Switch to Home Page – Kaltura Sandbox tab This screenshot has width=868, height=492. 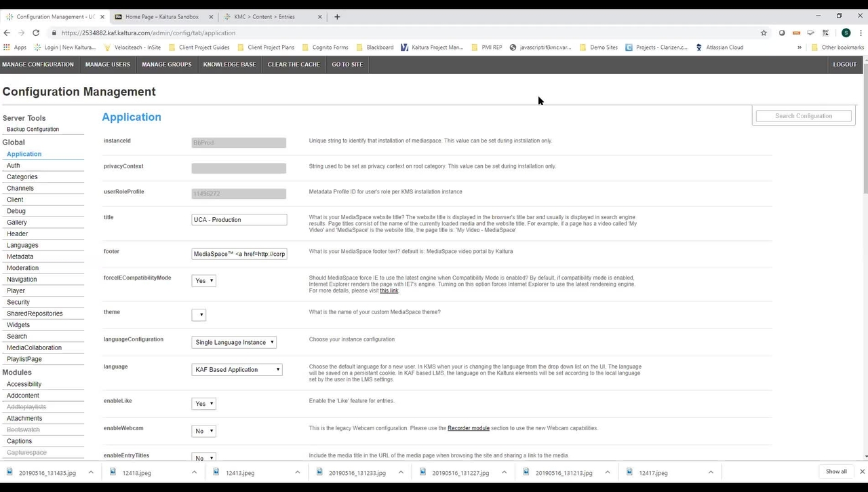pos(163,16)
